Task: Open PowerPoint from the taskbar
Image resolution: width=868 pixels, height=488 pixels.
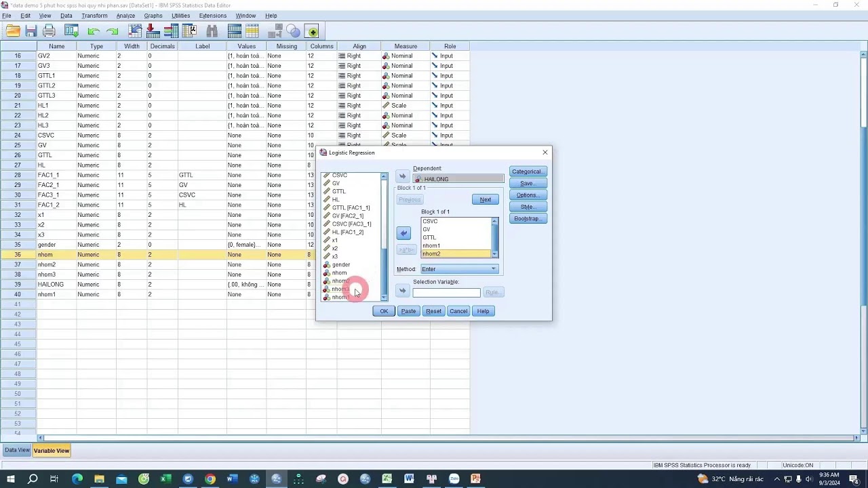Action: pyautogui.click(x=475, y=479)
